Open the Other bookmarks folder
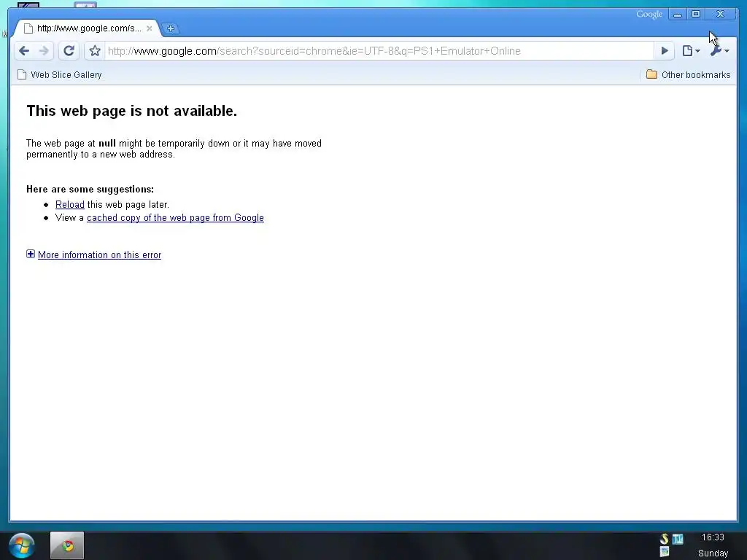Screen dimensions: 747x560 coord(688,75)
